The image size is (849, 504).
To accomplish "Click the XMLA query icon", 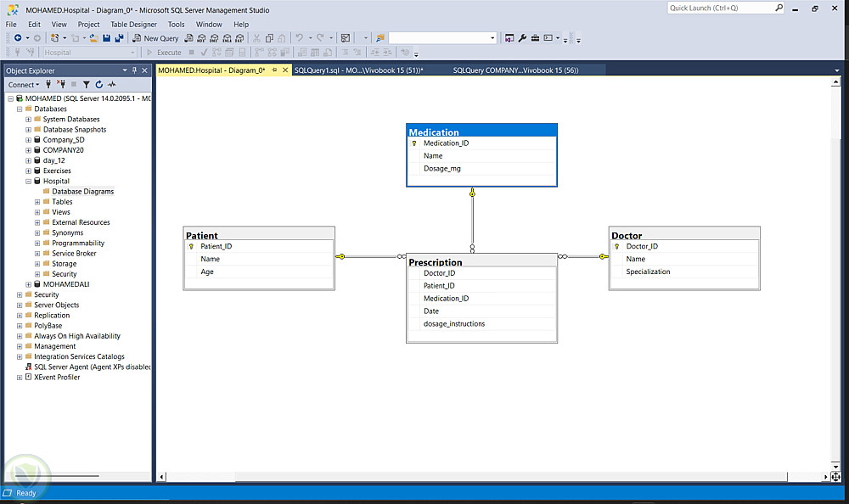I will tap(227, 38).
